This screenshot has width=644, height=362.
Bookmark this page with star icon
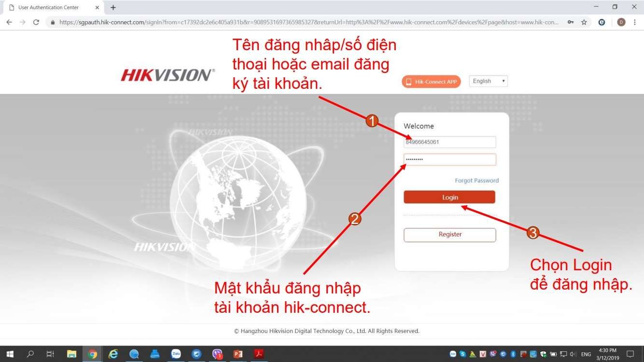pos(584,22)
